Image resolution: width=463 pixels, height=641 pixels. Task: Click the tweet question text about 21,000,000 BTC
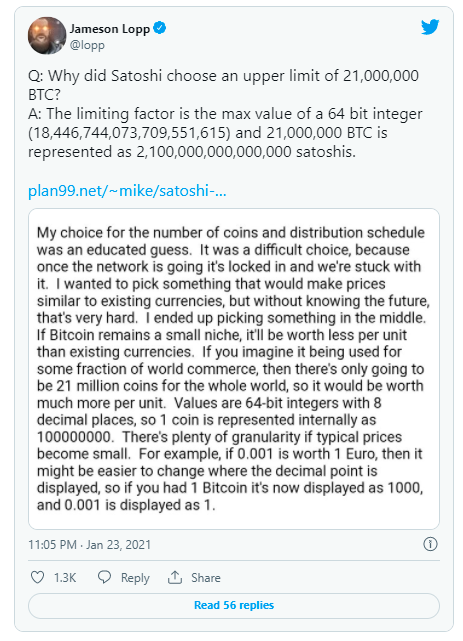pos(224,85)
